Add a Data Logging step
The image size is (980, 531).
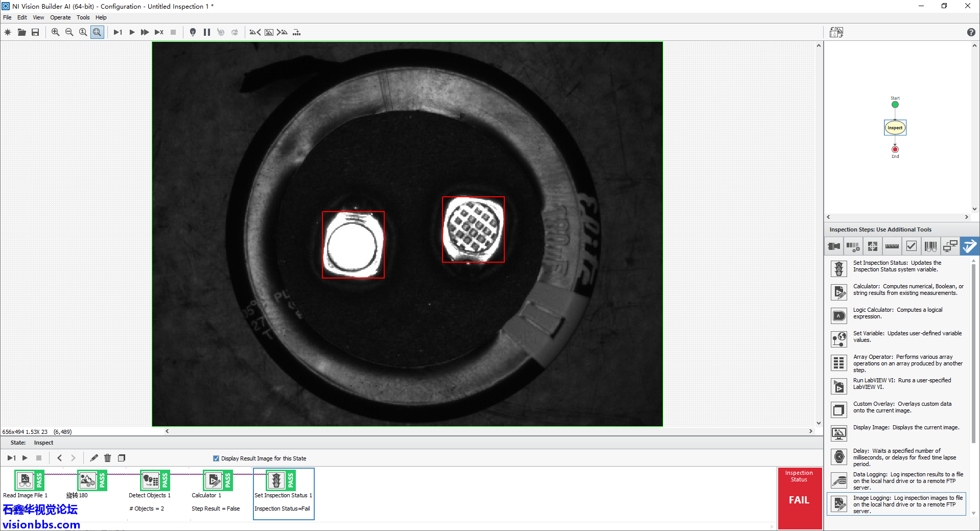(897, 480)
